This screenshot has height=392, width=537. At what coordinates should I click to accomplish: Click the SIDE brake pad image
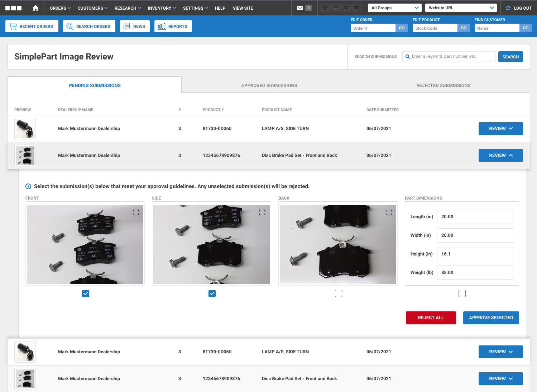click(212, 245)
